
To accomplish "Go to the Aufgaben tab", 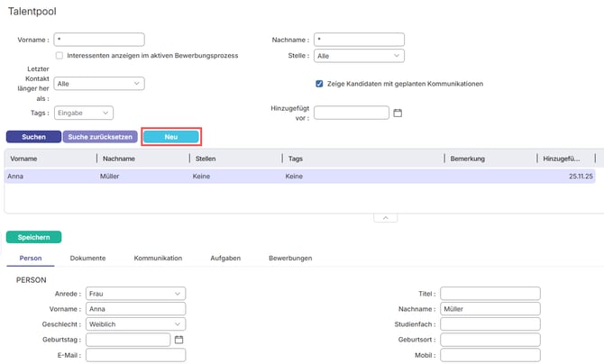I will [x=225, y=258].
